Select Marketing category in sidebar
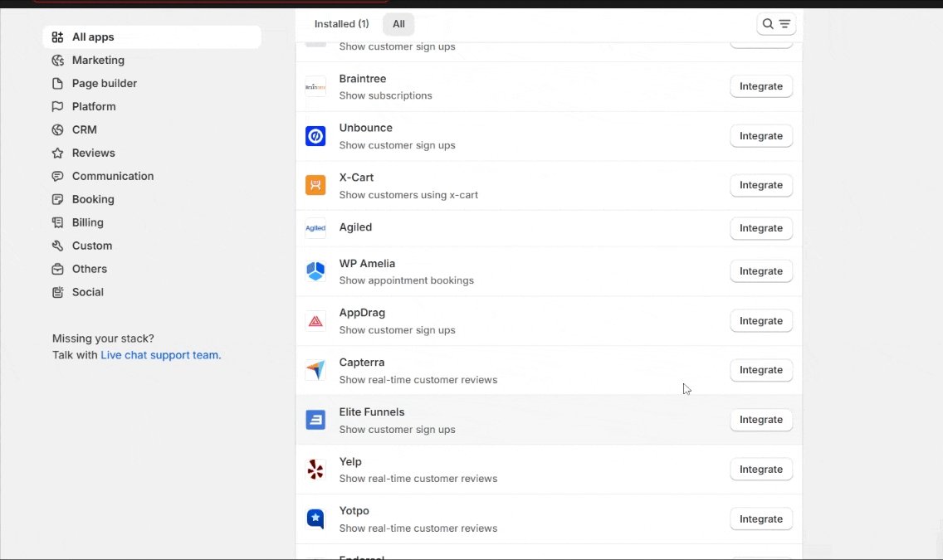The image size is (943, 560). click(x=98, y=61)
